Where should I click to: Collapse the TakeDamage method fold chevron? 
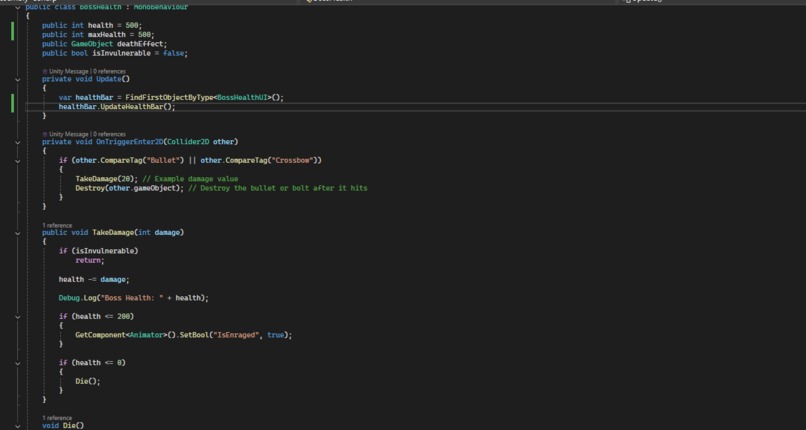pos(18,233)
